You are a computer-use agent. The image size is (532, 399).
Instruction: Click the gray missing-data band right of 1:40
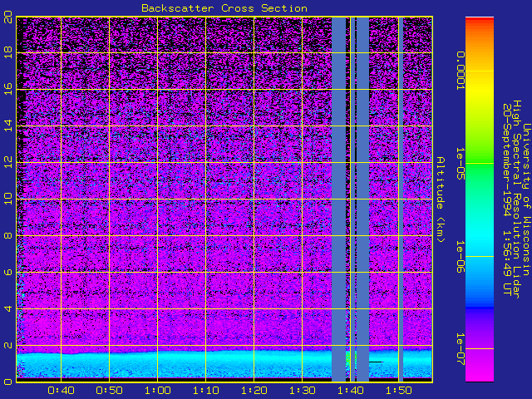coord(362,199)
